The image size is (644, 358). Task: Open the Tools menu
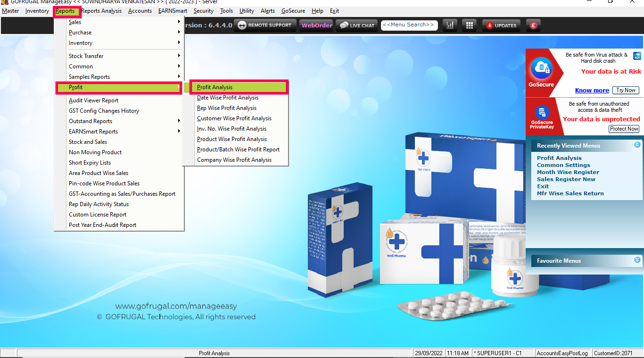pyautogui.click(x=226, y=11)
